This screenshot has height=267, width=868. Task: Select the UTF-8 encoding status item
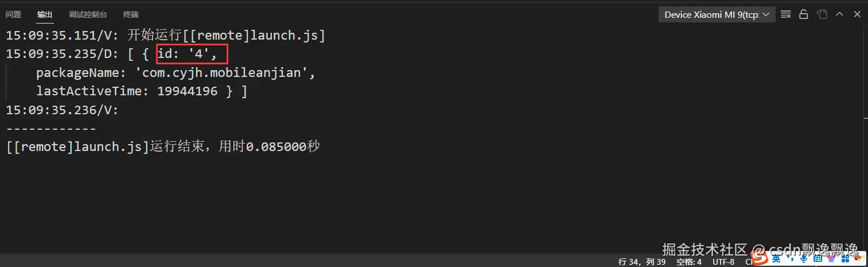(x=723, y=261)
